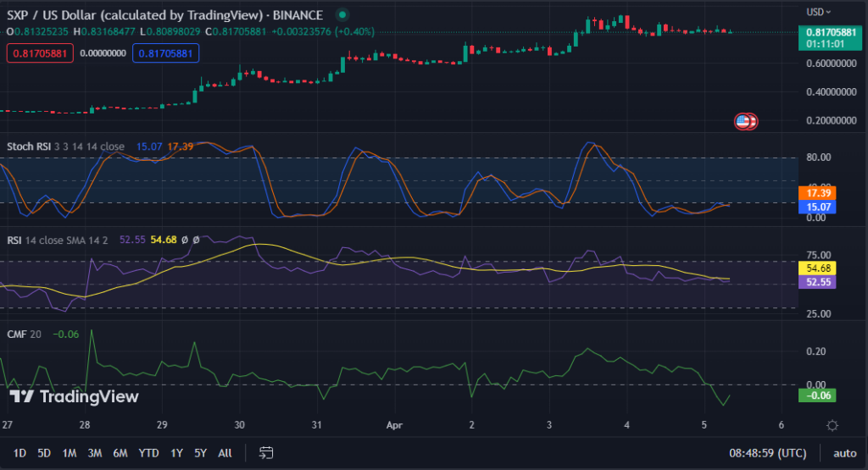This screenshot has width=868, height=470.
Task: Click the 30 date label on time axis
Action: [x=239, y=425]
